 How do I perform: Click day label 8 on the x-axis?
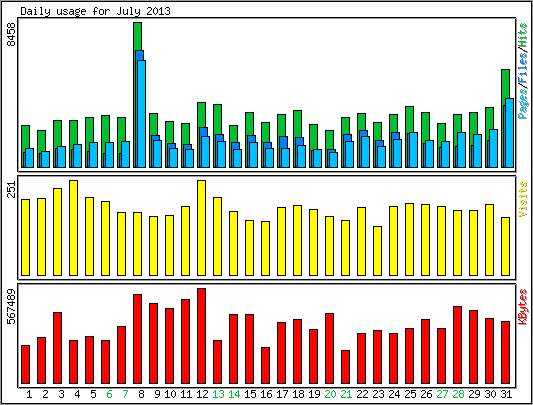point(141,394)
